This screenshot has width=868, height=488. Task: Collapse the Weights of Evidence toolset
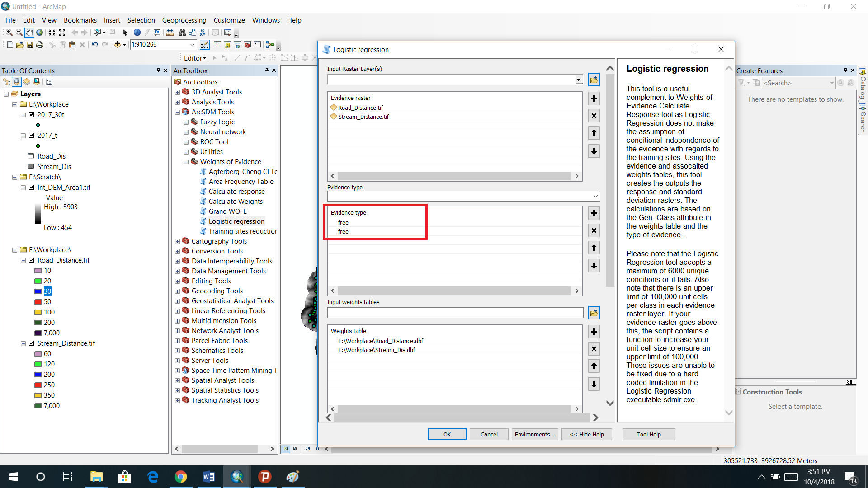click(186, 161)
